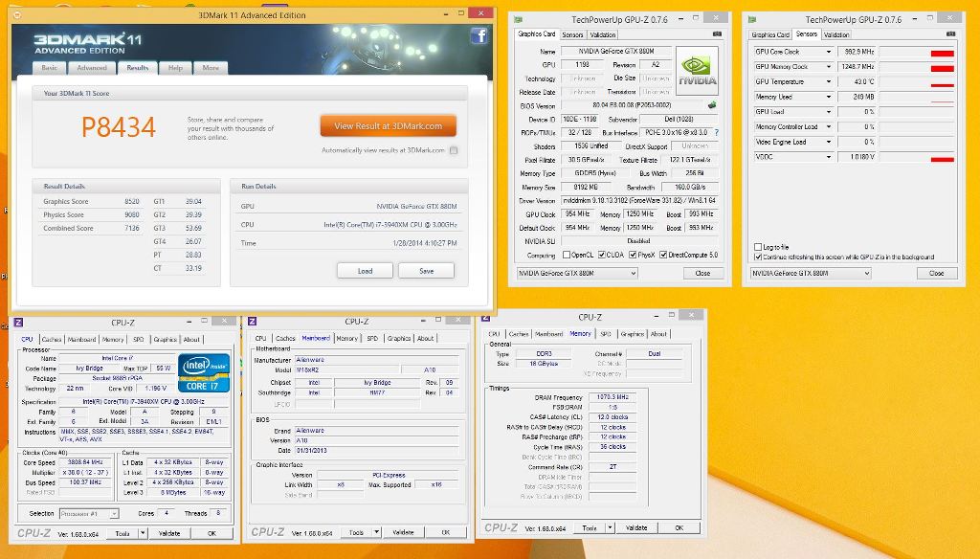The image size is (980, 559).
Task: Click View Result at 3DMark.com button
Action: tap(389, 125)
